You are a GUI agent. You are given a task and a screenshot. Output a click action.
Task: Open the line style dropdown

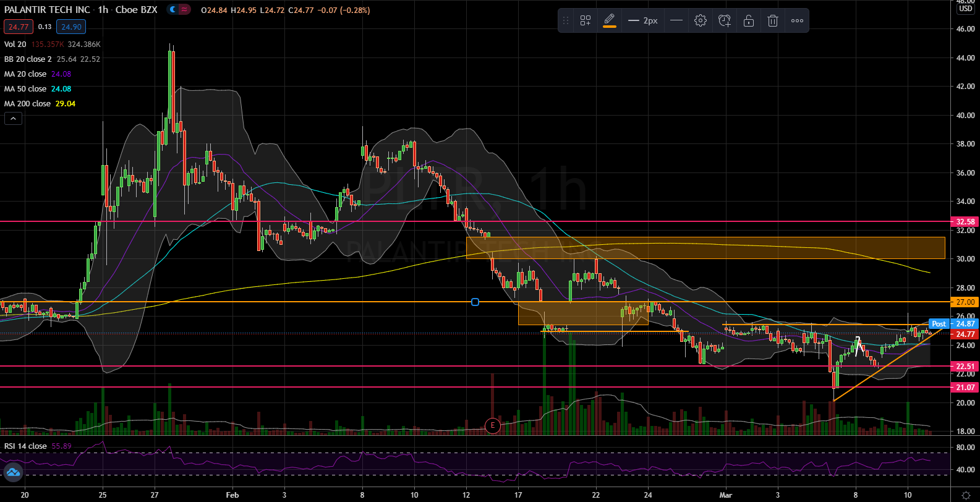tap(676, 20)
